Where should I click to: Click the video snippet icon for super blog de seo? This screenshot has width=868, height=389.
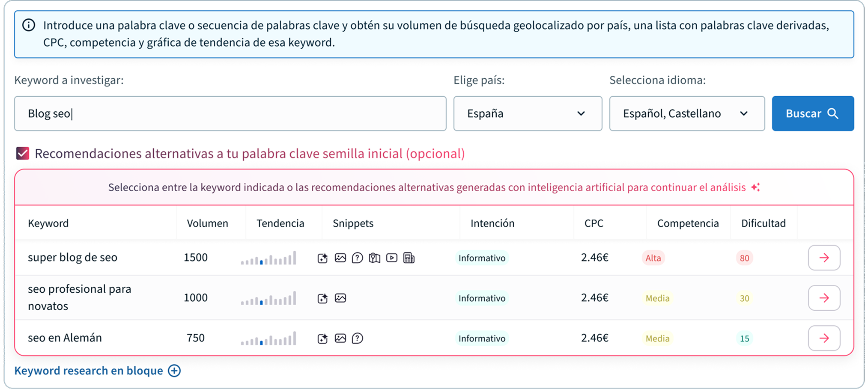click(392, 258)
